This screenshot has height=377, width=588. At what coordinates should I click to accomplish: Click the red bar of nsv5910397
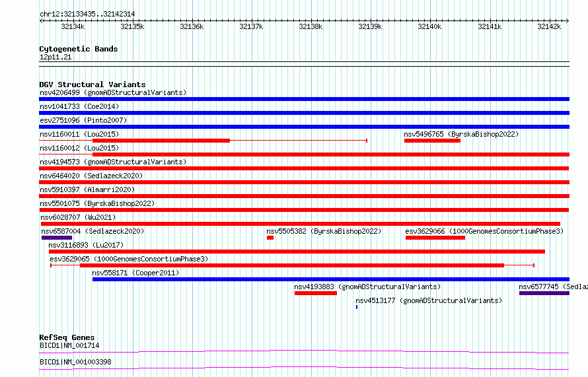[304, 196]
